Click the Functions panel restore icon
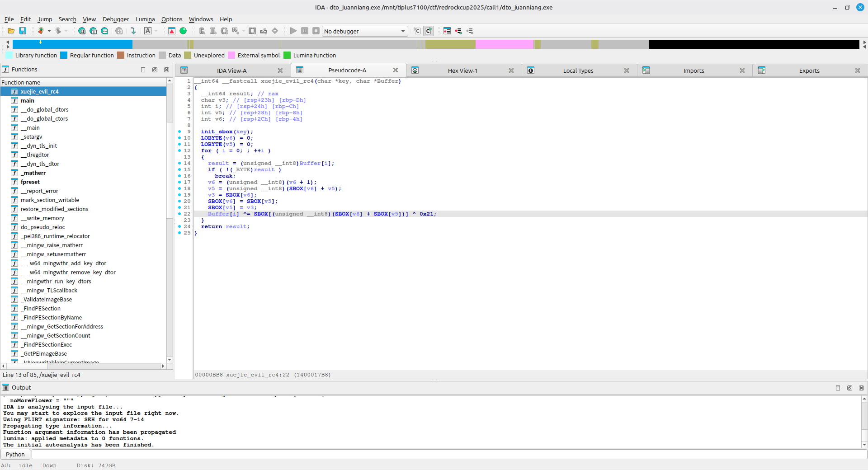The image size is (868, 470). tap(155, 70)
